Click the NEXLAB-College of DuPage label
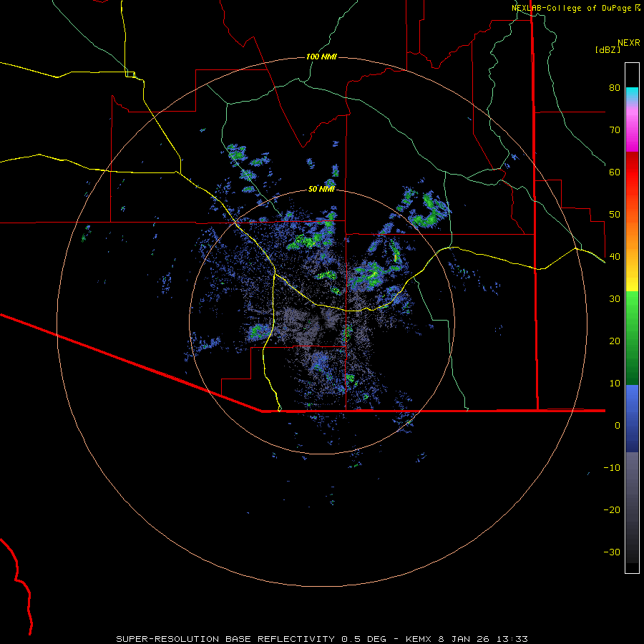Image resolution: width=644 pixels, height=644 pixels. tap(572, 8)
